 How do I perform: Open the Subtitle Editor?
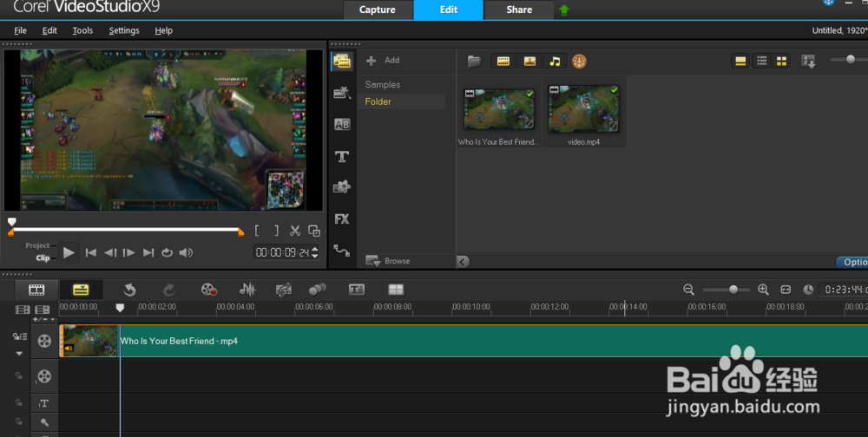357,290
